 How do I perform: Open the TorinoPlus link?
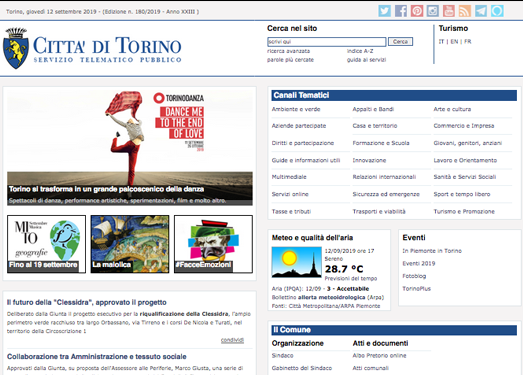click(x=416, y=289)
